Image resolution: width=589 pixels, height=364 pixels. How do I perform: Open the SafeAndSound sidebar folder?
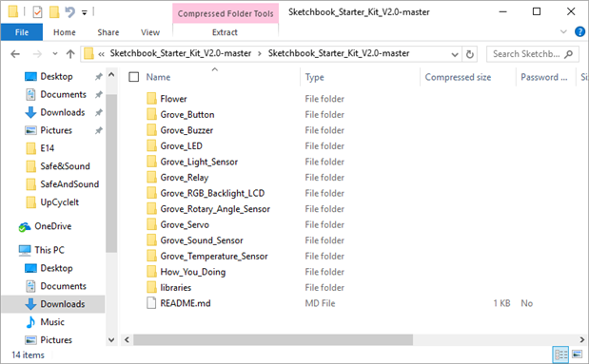point(69,184)
